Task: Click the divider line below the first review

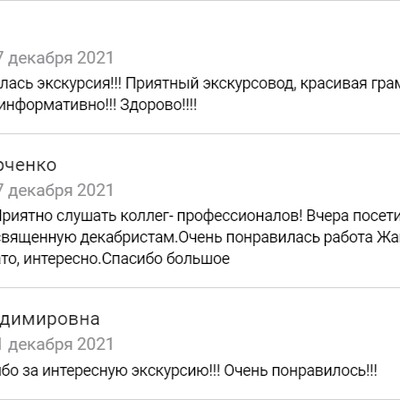Action: pyautogui.click(x=200, y=134)
